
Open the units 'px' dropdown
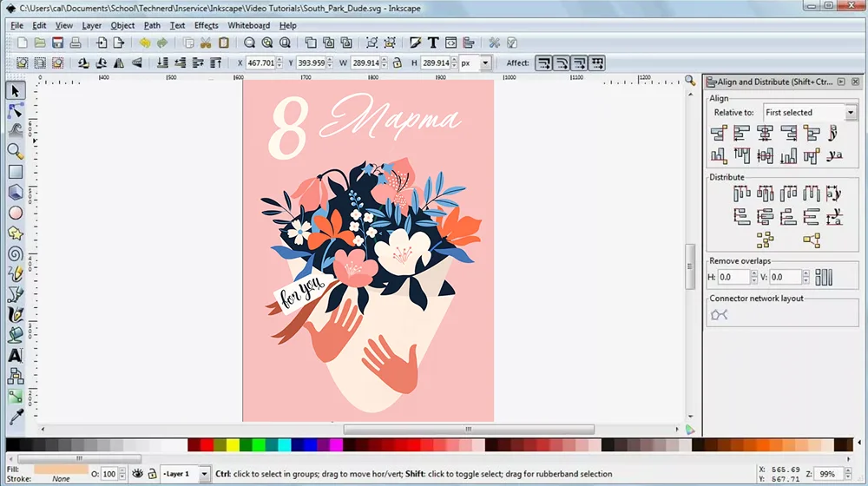coord(484,63)
